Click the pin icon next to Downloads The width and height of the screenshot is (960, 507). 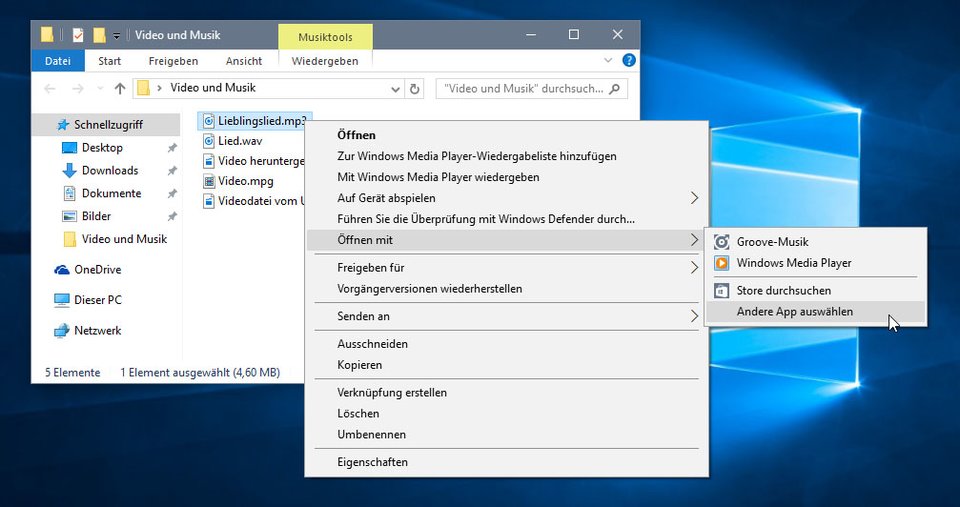click(x=172, y=171)
